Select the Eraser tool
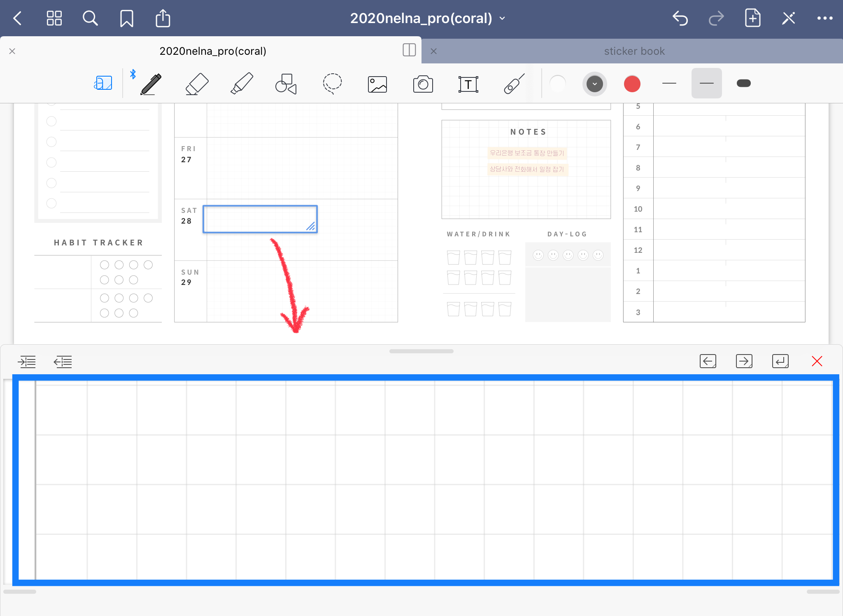The width and height of the screenshot is (843, 616). [x=197, y=84]
